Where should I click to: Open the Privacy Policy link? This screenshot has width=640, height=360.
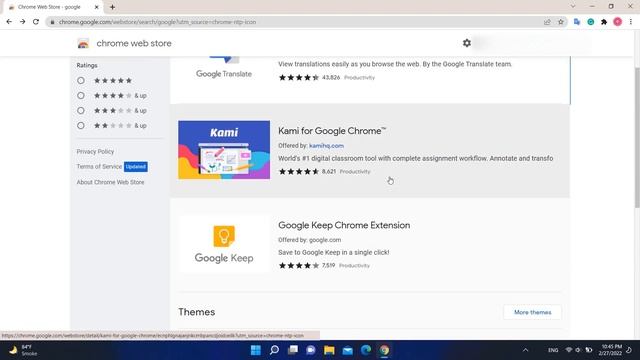click(x=95, y=151)
